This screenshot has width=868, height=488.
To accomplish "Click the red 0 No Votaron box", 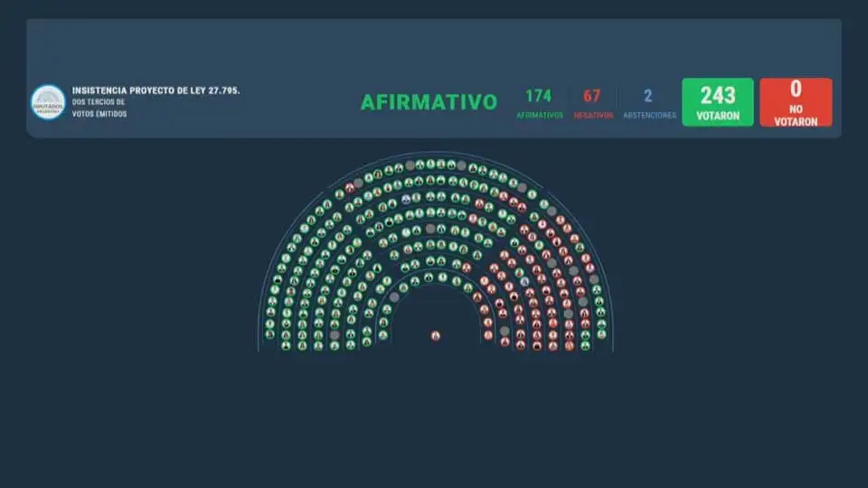I will [796, 102].
